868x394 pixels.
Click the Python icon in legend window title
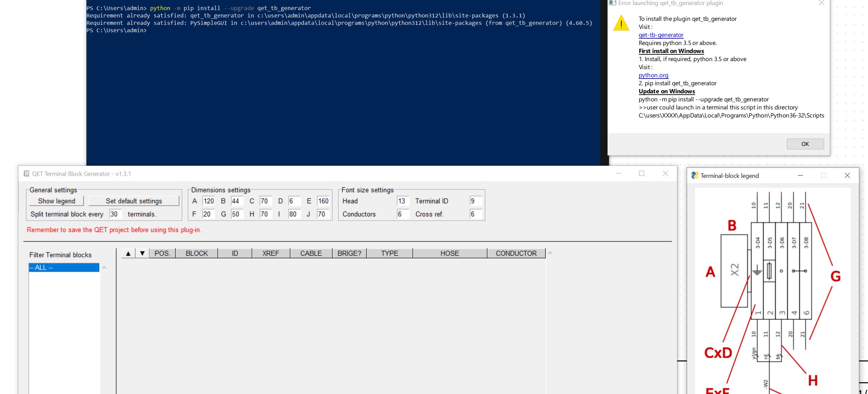694,176
